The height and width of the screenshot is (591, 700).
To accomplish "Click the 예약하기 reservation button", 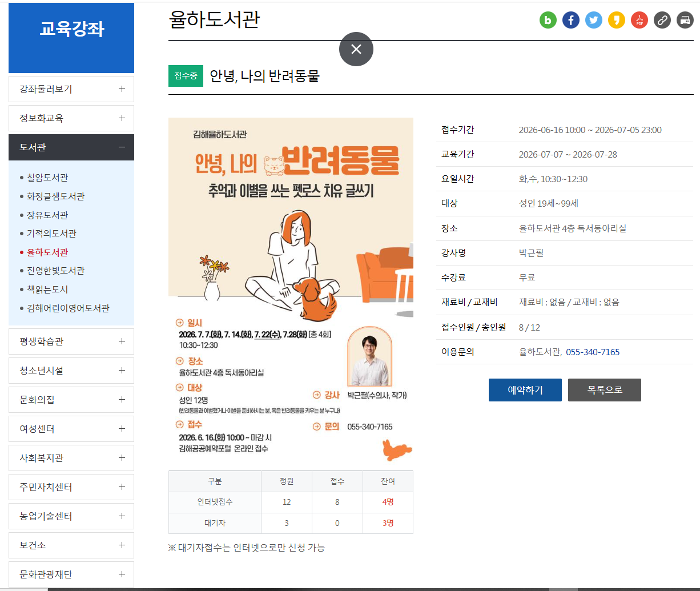I will point(525,390).
